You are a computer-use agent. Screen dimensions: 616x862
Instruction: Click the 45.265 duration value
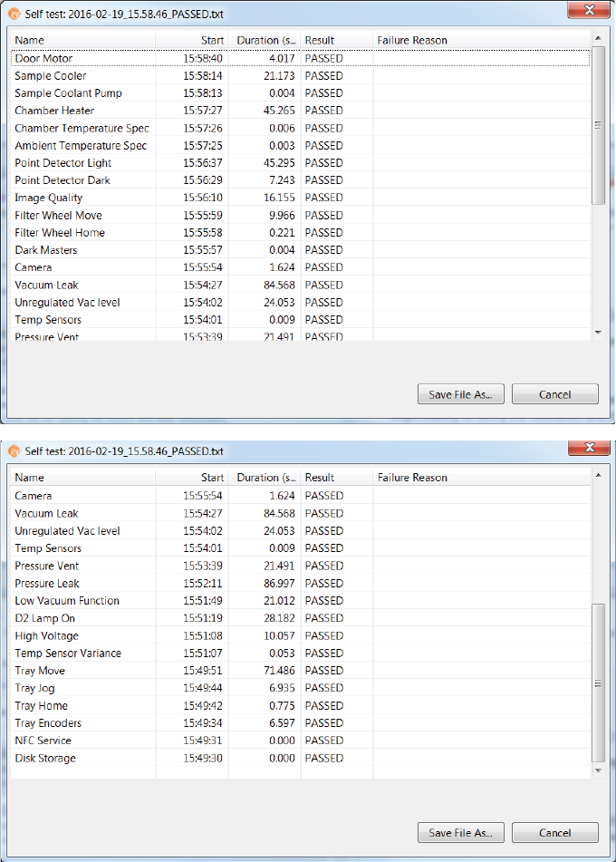coord(279,111)
